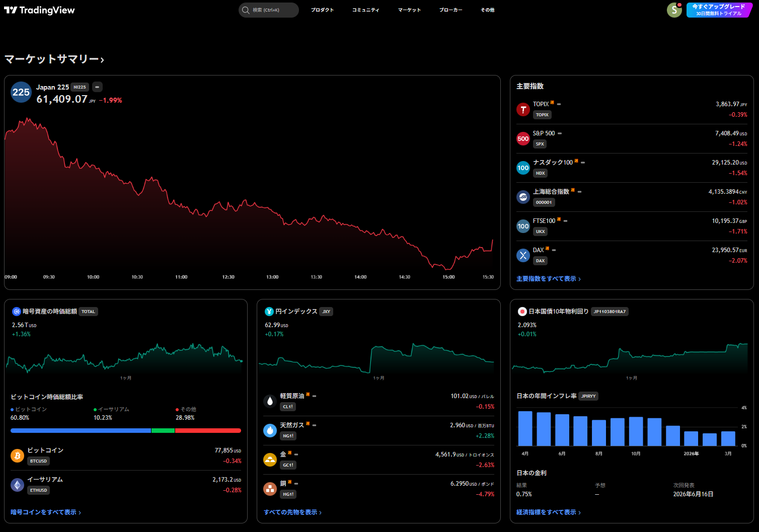Click the Japan 10-year yield mini chart
Viewport: 759px width, 532px height.
click(630, 357)
